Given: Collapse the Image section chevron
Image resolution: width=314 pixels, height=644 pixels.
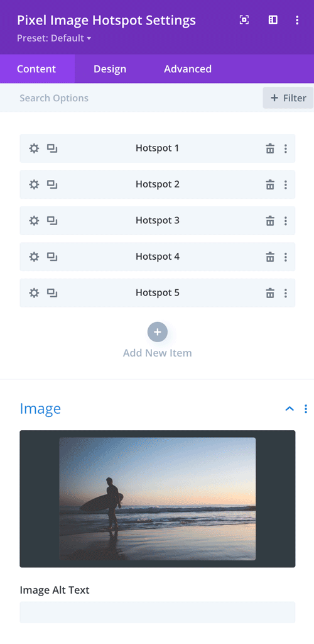Looking at the screenshot, I should coord(290,409).
